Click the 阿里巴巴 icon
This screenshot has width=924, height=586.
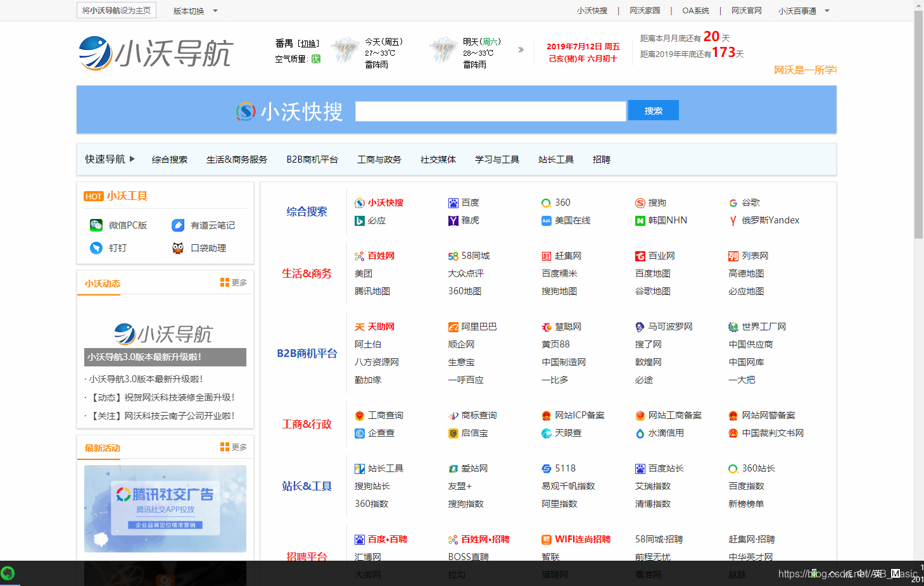453,327
